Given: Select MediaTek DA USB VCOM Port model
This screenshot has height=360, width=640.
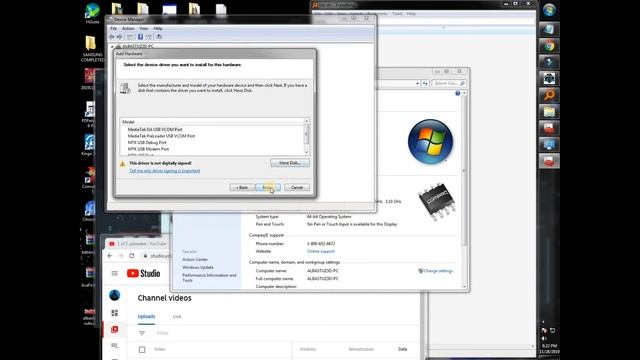Looking at the screenshot, I should coord(155,129).
